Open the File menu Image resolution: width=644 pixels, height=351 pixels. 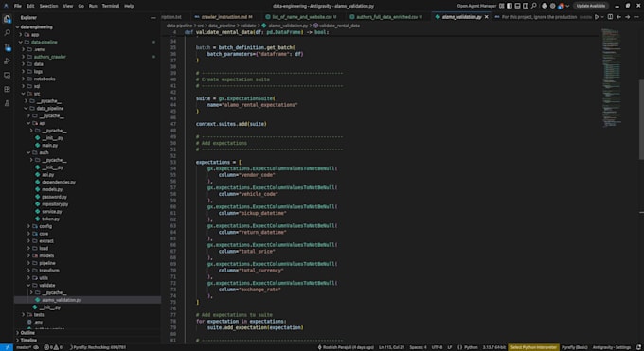18,6
